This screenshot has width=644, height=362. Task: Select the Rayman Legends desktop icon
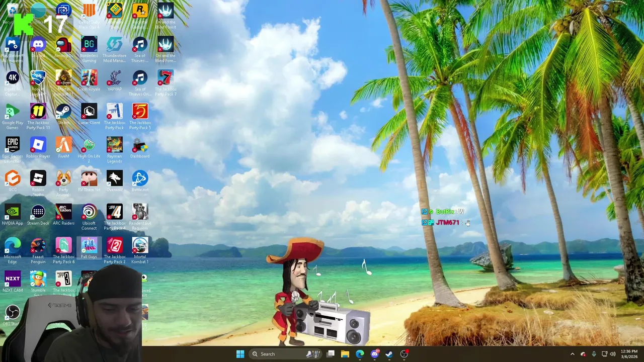115,150
